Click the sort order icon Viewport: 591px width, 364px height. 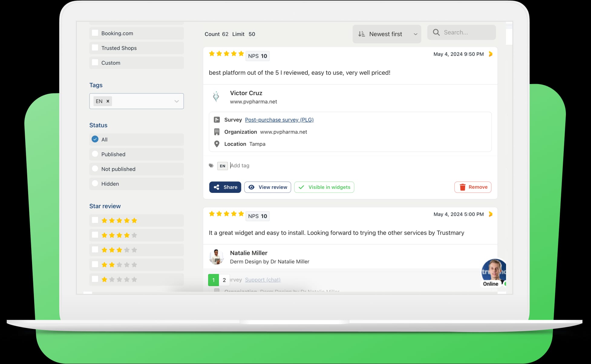[x=361, y=34]
